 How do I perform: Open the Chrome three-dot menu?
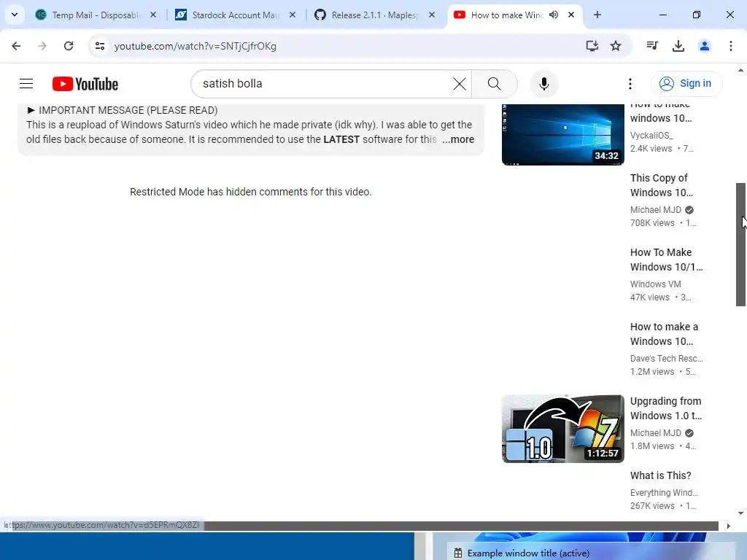click(x=730, y=46)
